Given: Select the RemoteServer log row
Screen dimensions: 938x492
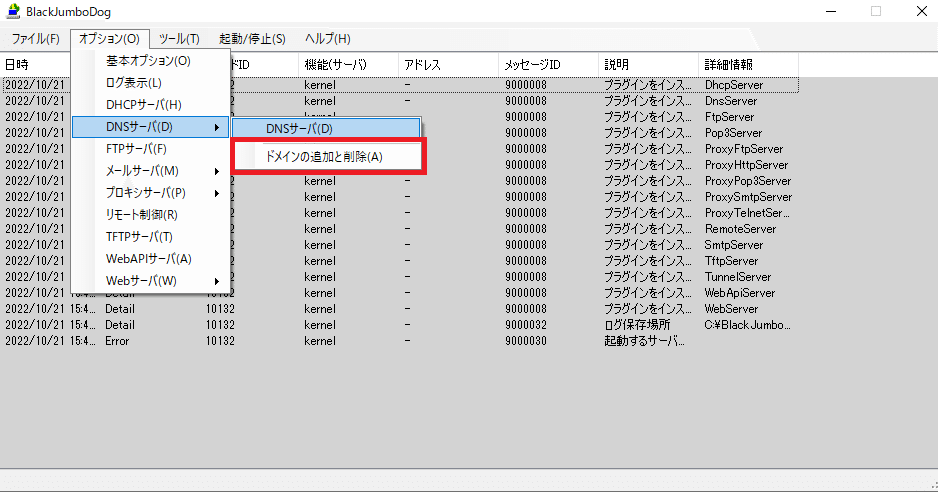Looking at the screenshot, I should 400,229.
